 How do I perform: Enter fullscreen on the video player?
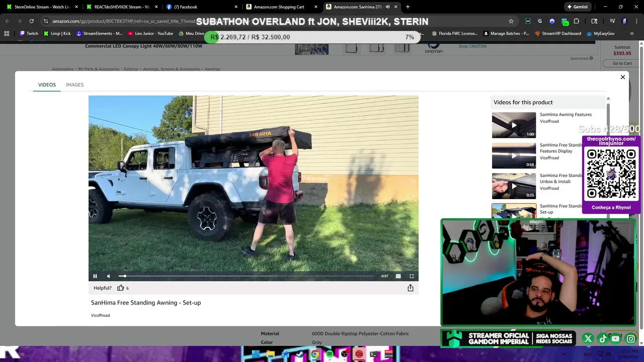(412, 276)
